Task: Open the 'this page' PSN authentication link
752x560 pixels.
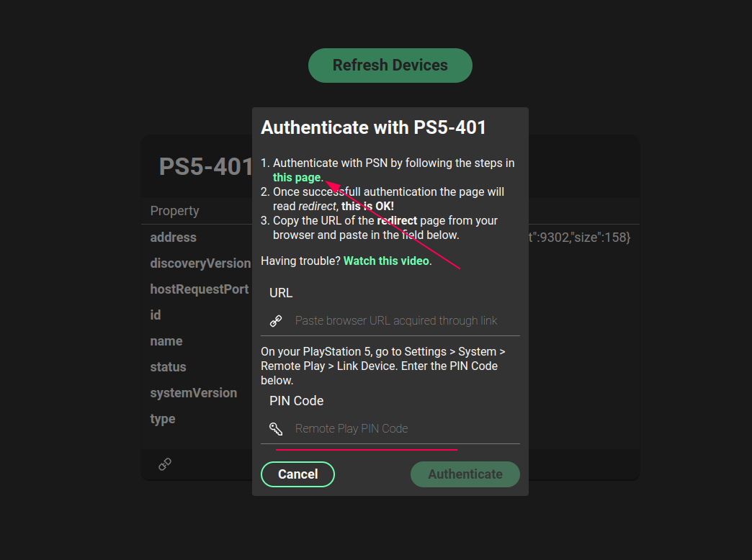Action: (x=296, y=177)
